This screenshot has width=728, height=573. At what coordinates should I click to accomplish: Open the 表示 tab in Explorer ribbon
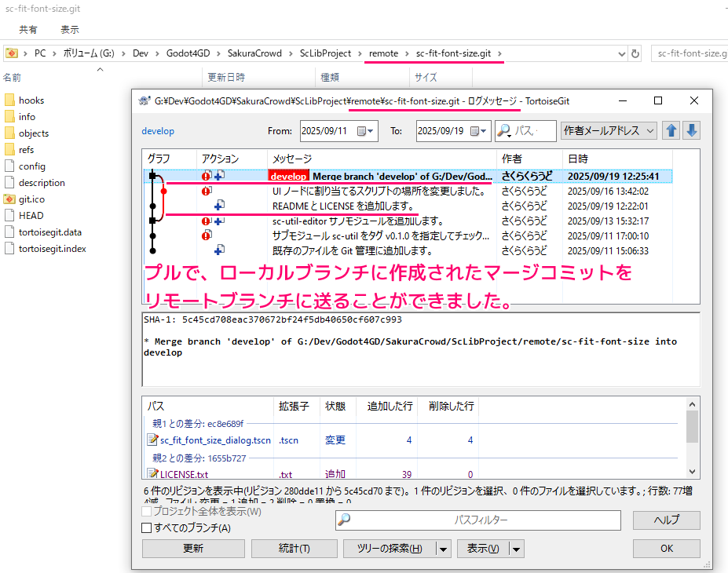(x=70, y=30)
